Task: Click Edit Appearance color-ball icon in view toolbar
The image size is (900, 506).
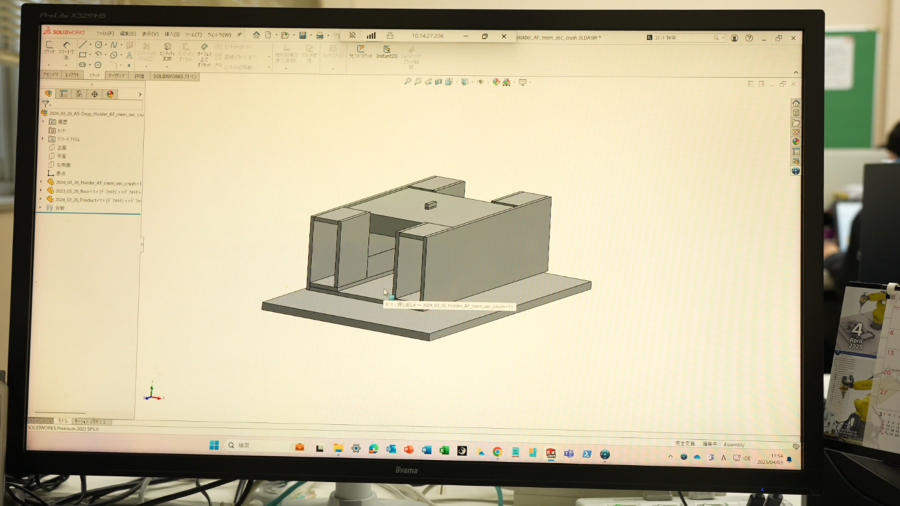Action: 496,82
